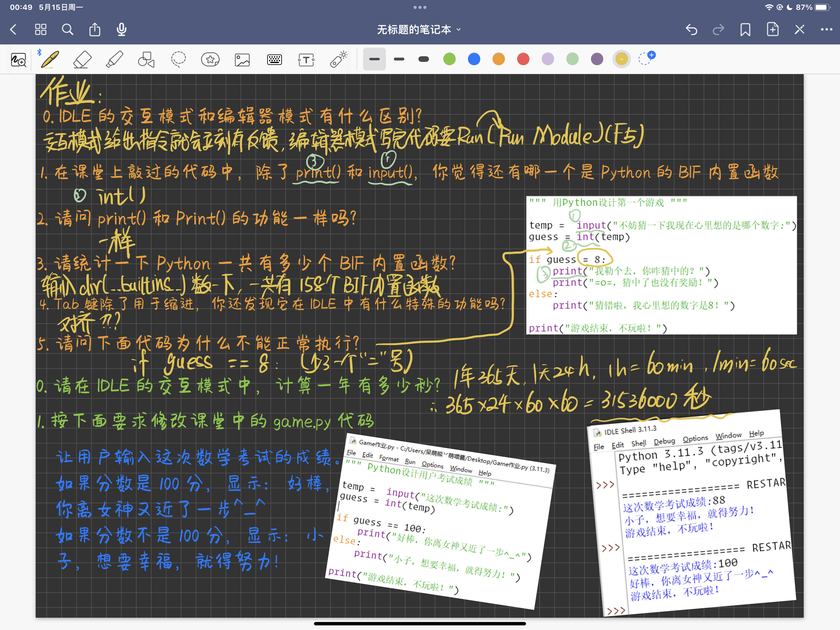The image size is (840, 630).
Task: Redo the last undone stroke
Action: (718, 29)
